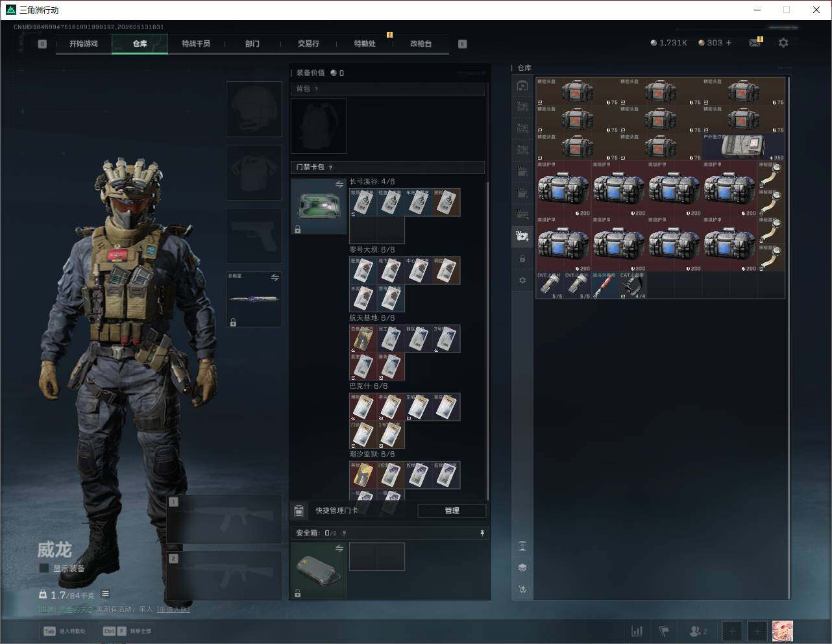Viewport: 832px width, 644px height.
Task: Click the Ctrl F 转移全部 shortcut
Action: (127, 631)
